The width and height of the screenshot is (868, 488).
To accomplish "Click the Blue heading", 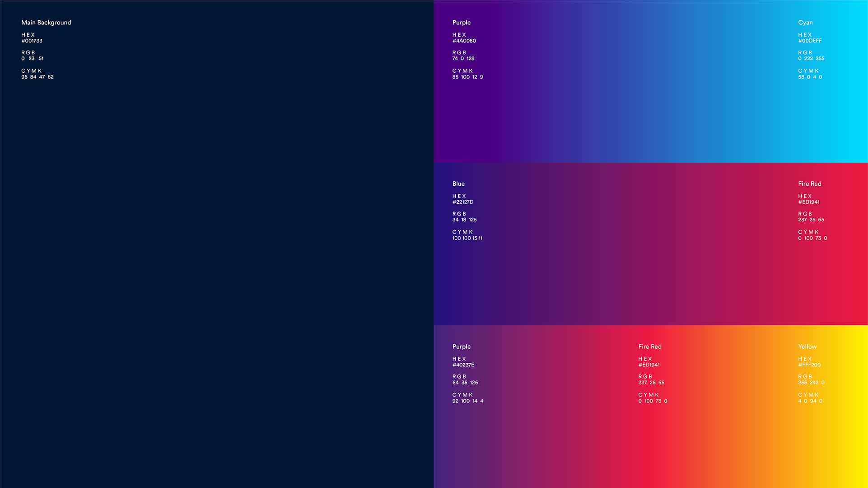I will tap(458, 184).
